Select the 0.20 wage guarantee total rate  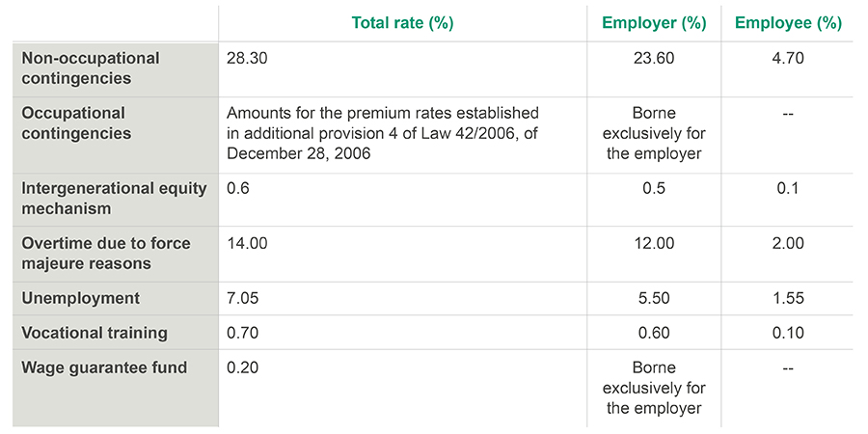point(243,367)
